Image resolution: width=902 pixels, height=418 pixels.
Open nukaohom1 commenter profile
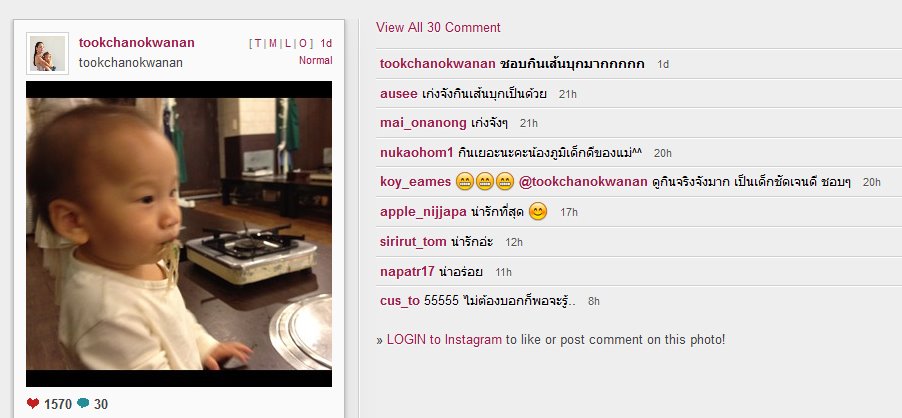[417, 153]
